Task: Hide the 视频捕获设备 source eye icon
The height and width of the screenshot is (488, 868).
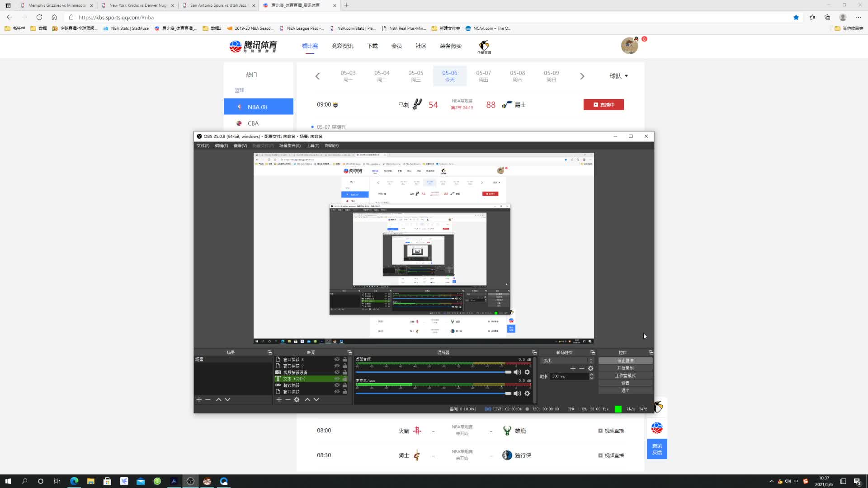Action: click(337, 372)
